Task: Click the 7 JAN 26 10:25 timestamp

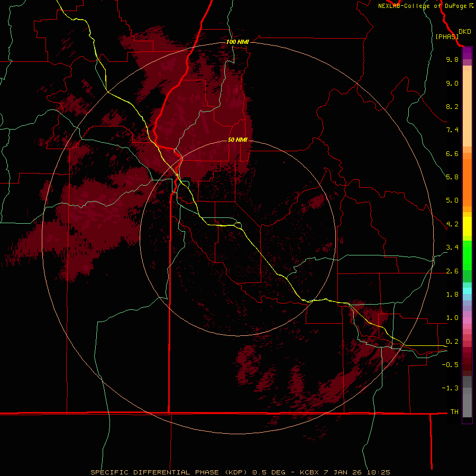Action: (357, 472)
